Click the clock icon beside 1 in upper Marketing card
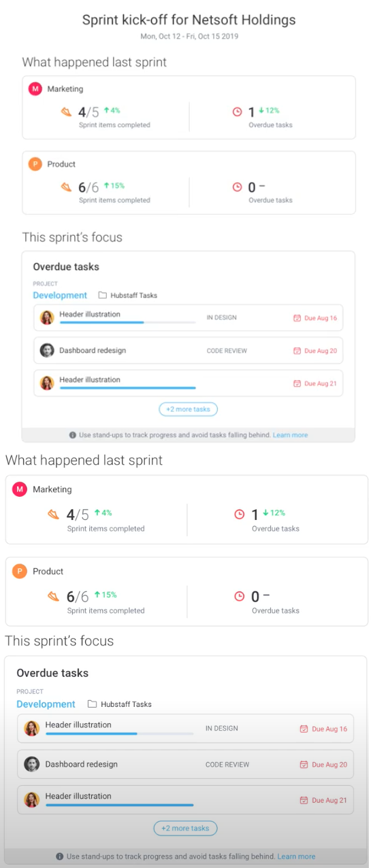 (237, 112)
